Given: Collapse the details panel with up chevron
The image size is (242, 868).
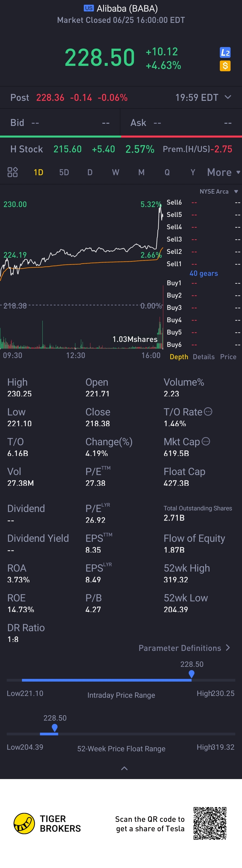Looking at the screenshot, I should click(124, 768).
